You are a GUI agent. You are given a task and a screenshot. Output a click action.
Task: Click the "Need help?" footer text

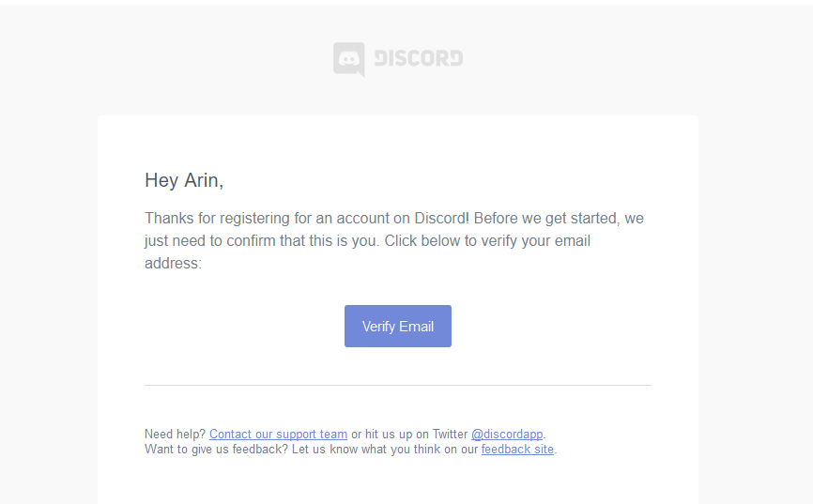point(176,434)
